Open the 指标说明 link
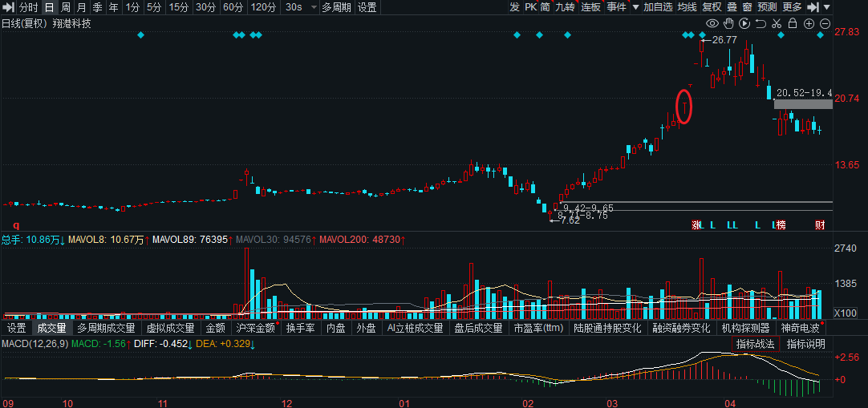Screen dimensions: 868x408 (806, 344)
